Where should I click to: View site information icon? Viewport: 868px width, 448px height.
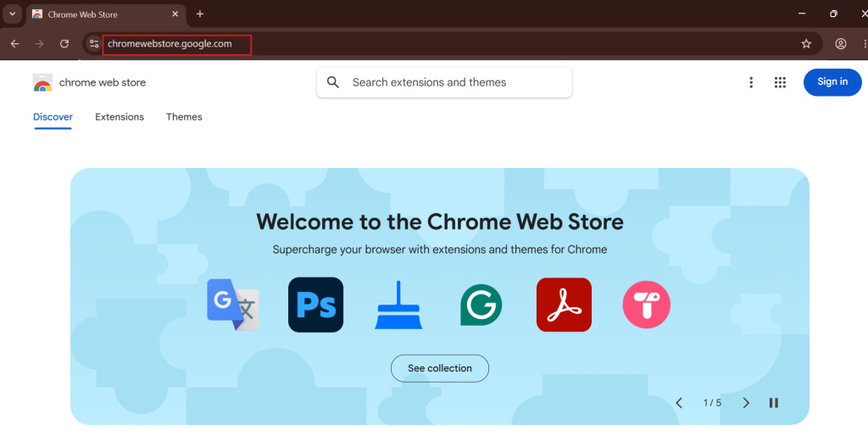[94, 44]
